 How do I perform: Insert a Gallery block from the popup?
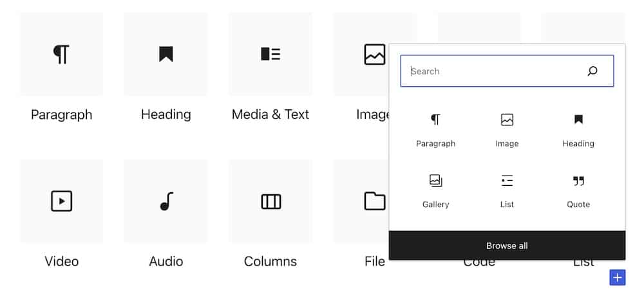(x=435, y=191)
